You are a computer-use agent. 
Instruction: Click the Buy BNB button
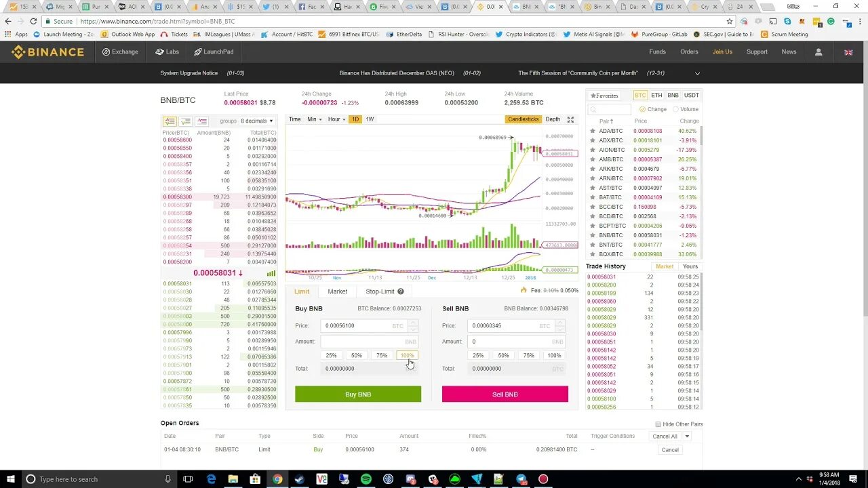[357, 394]
